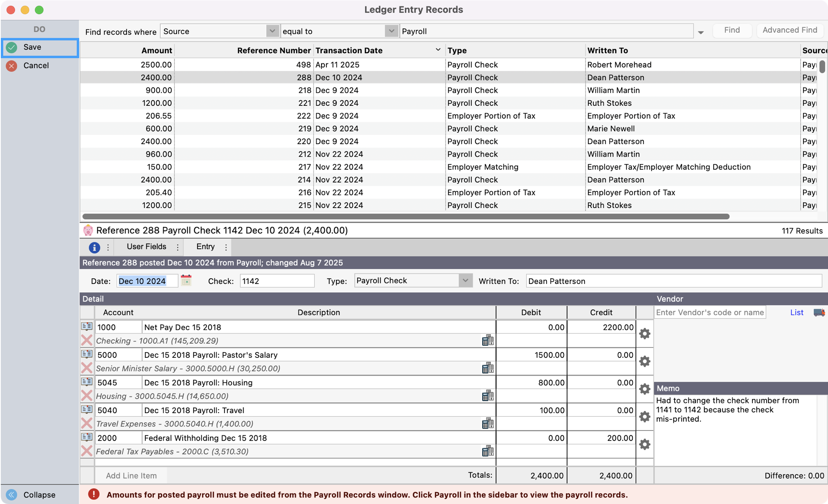The width and height of the screenshot is (828, 504).
Task: Click inside the Check number field
Action: tap(277, 280)
